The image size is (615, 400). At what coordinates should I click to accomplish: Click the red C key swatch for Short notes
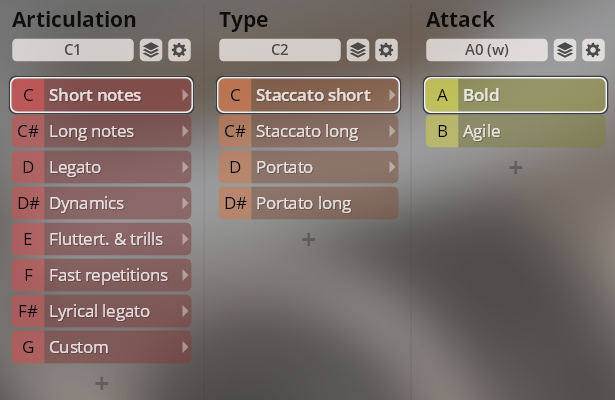(28, 95)
